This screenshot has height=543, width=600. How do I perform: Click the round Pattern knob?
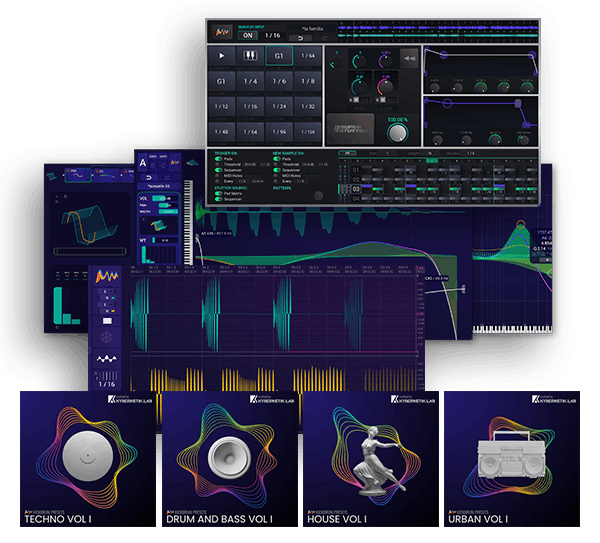coord(318,196)
